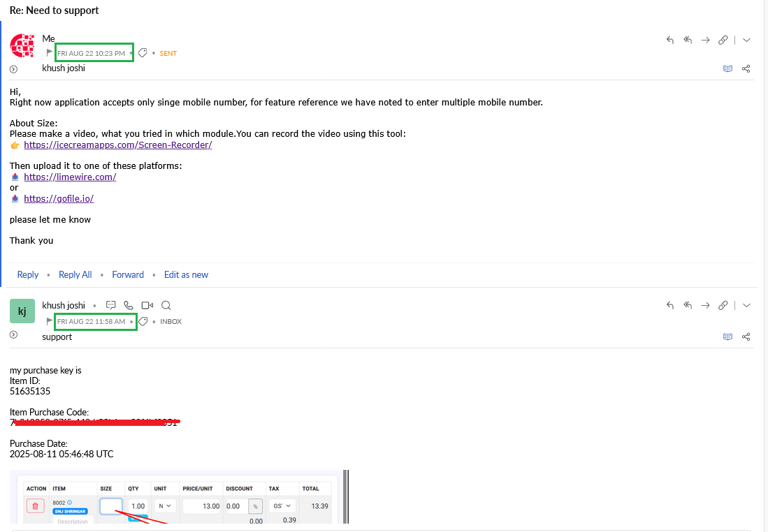The image size is (768, 532).
Task: Click SIZE input box in embedded screenshot
Action: click(111, 506)
